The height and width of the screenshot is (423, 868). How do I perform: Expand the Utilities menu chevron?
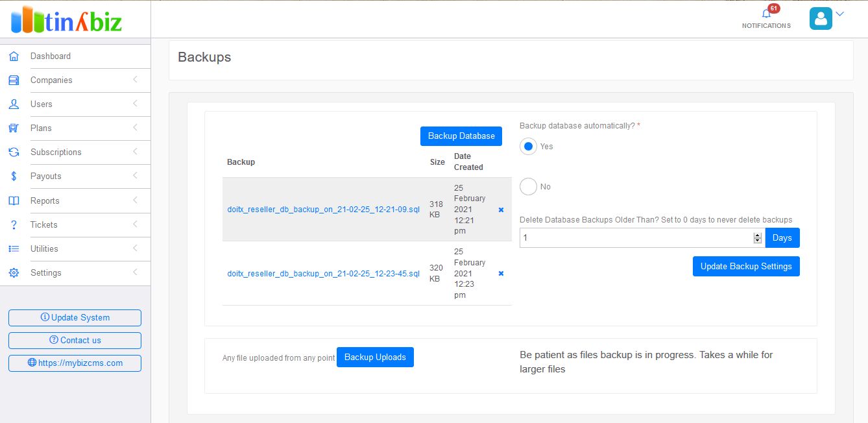(135, 248)
